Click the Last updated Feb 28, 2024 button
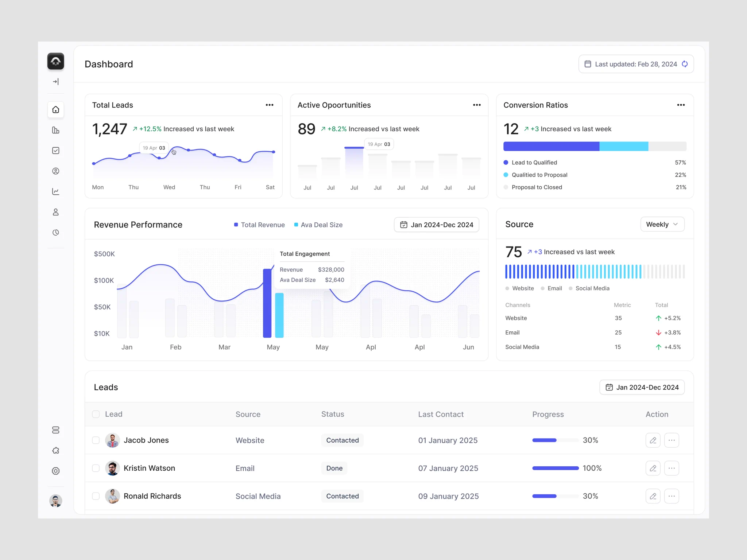The height and width of the screenshot is (560, 747). [636, 64]
